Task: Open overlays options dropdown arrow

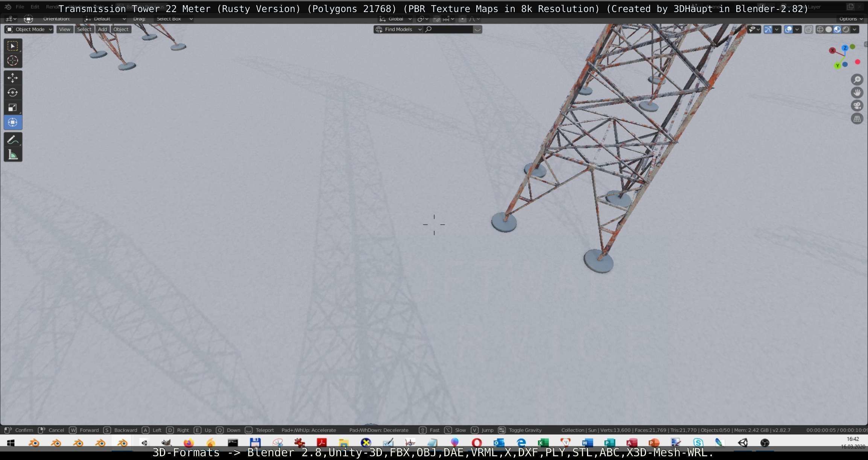Action: click(x=797, y=29)
